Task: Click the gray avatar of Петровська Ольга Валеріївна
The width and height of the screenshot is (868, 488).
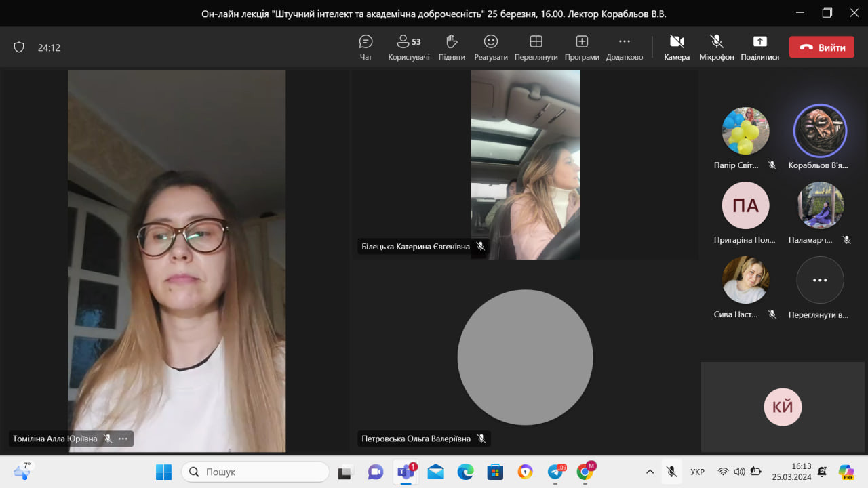Action: click(x=526, y=357)
